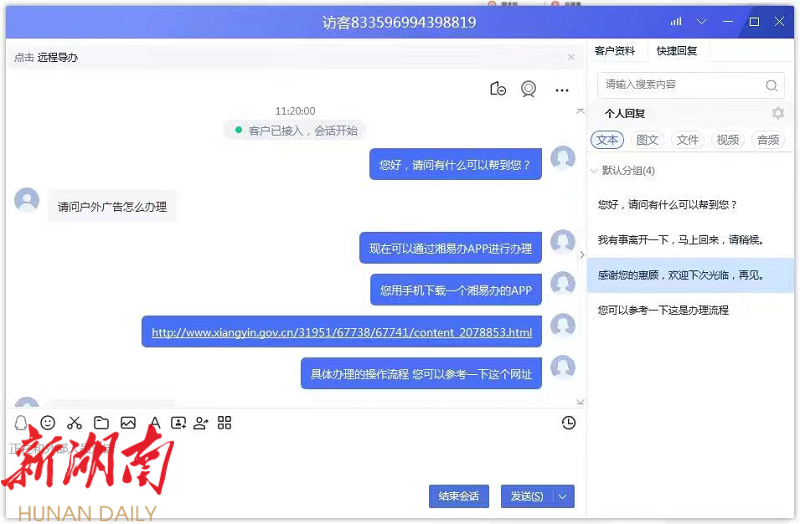Click the 结束会话 button

(459, 496)
